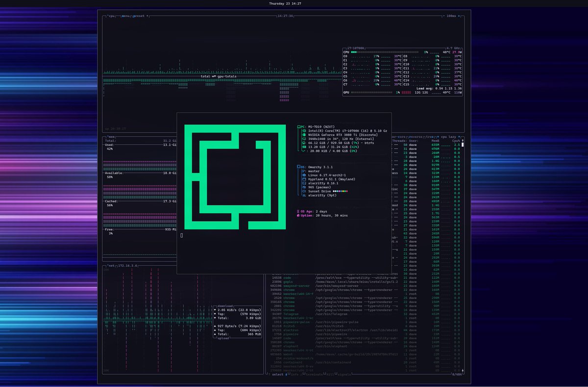Click the 14:27:34 clock in btop header

tap(285, 16)
